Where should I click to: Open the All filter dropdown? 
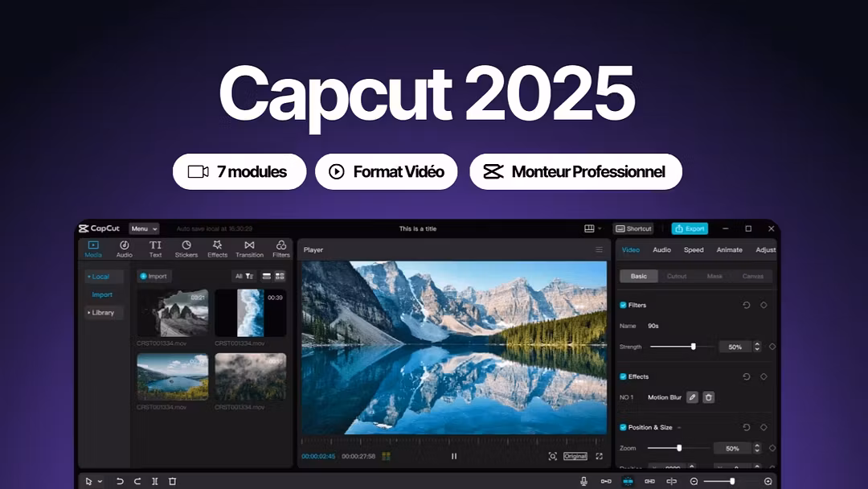click(244, 277)
